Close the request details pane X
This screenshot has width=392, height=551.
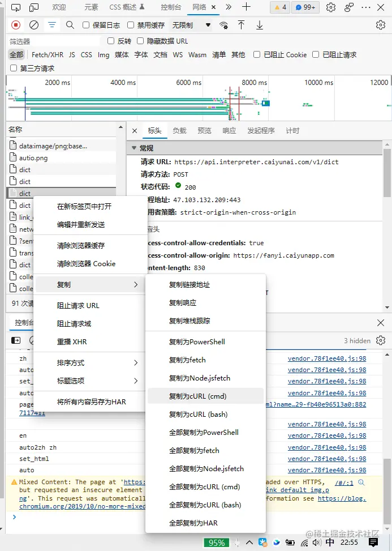[x=135, y=131]
